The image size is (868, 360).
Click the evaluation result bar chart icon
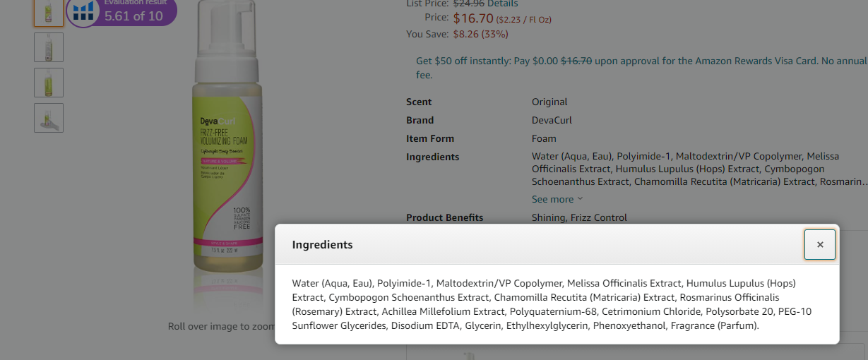83,11
